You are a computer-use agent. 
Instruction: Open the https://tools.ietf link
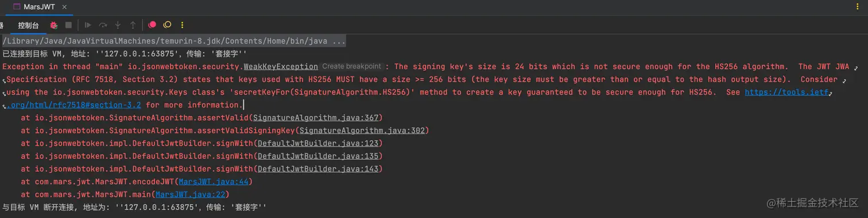(786, 92)
